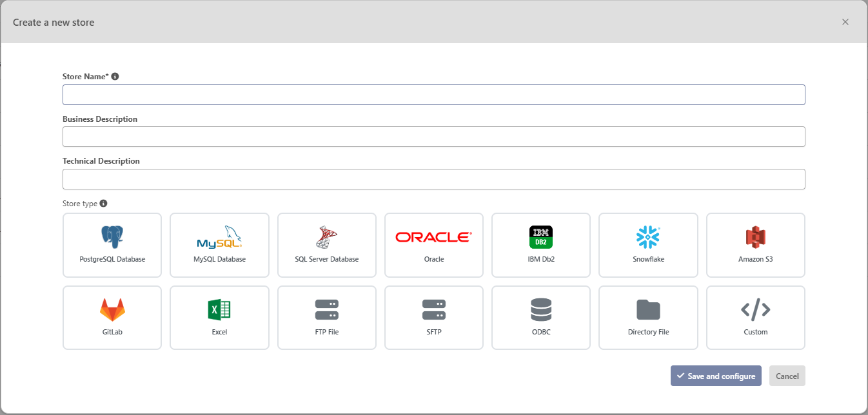Screen dimensions: 868x415
Task: Choose the Excel store type
Action: 219,318
